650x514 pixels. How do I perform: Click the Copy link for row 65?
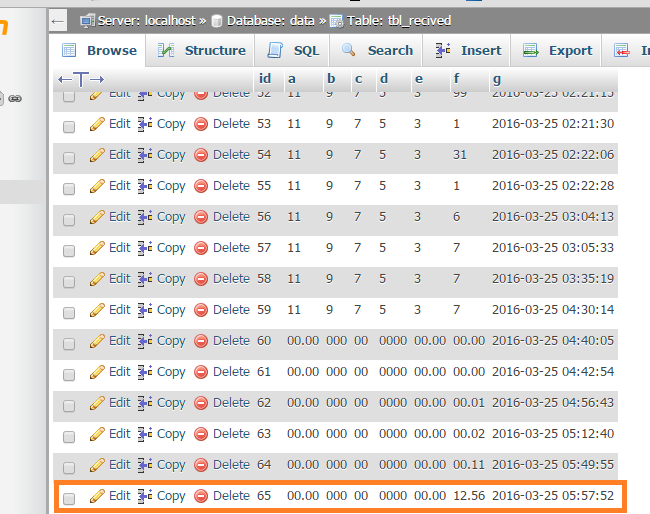pyautogui.click(x=171, y=497)
